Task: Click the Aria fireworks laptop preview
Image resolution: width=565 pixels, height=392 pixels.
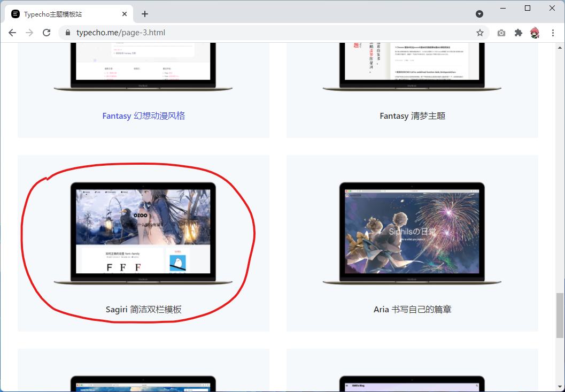Action: pos(412,233)
